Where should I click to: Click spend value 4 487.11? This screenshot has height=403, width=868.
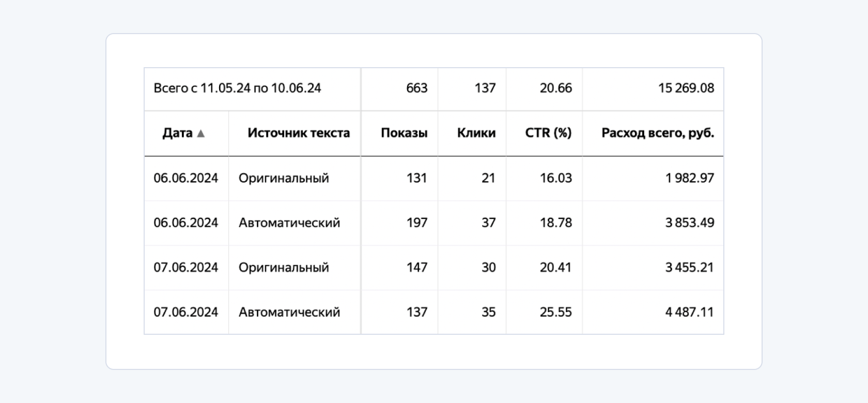pos(690,312)
